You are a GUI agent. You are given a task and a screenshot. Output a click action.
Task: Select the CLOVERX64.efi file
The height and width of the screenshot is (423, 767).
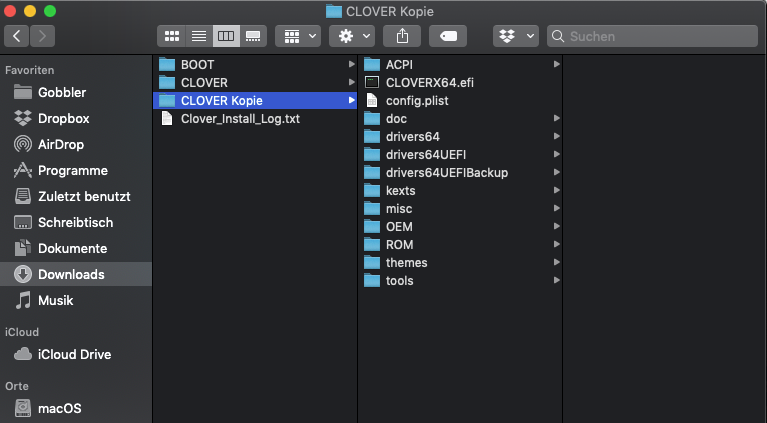coord(460,83)
